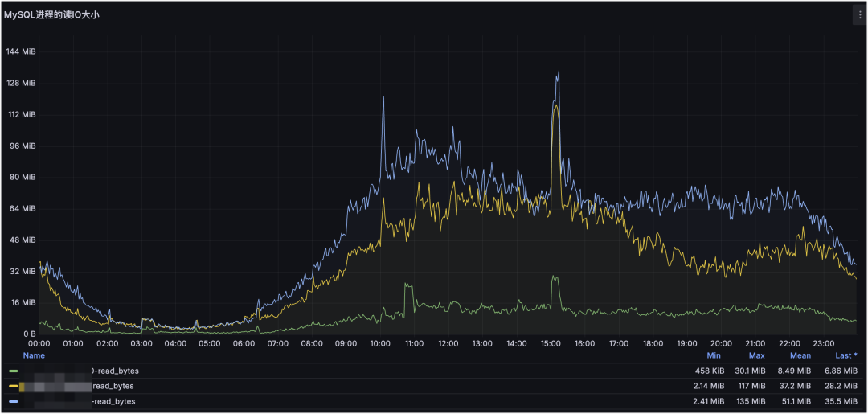868x414 pixels.
Task: Click the 117 MiB max value
Action: (x=753, y=386)
